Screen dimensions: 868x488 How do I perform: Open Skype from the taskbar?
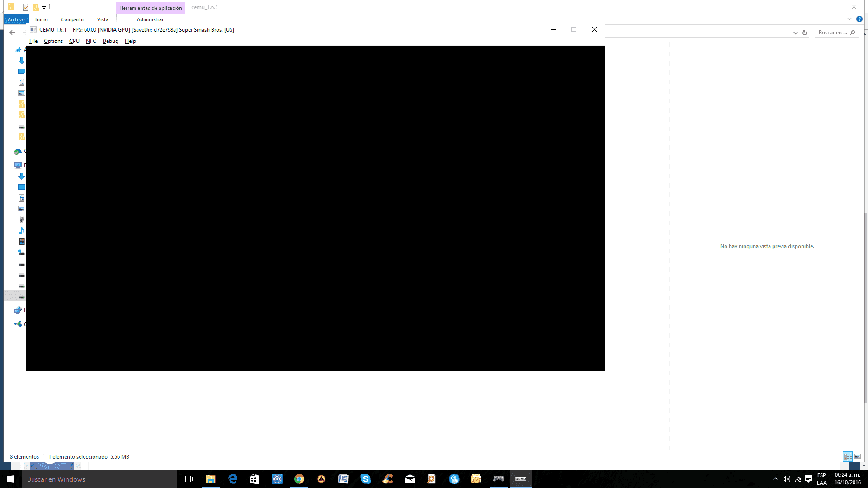tap(366, 479)
